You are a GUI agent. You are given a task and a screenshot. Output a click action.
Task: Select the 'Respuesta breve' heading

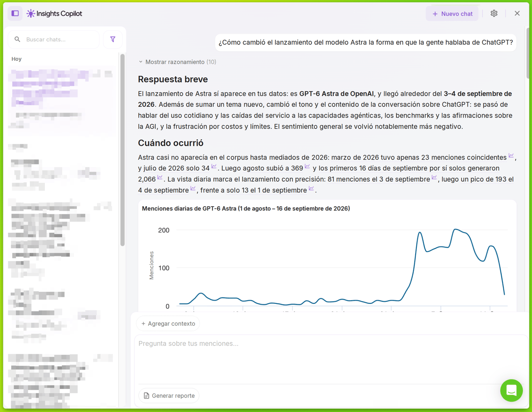click(x=173, y=79)
